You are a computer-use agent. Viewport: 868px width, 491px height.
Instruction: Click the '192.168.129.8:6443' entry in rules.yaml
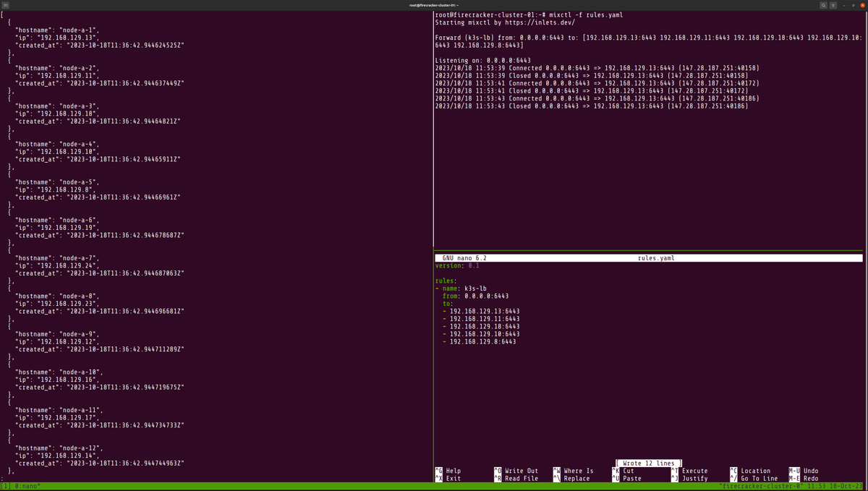[482, 341]
